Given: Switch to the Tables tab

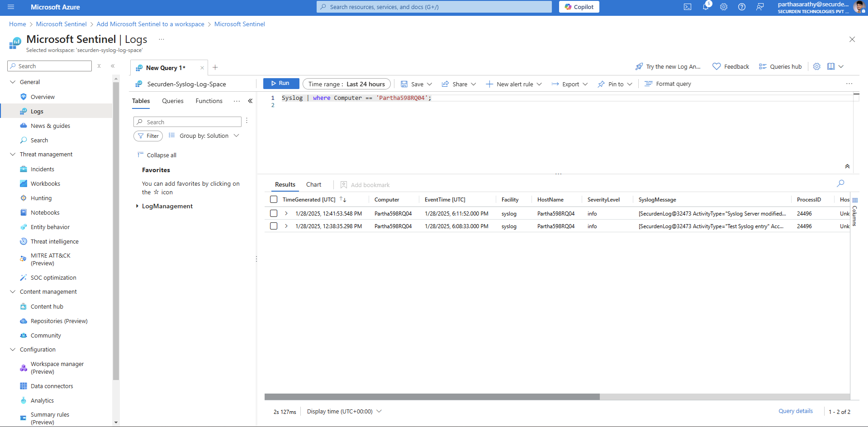Looking at the screenshot, I should coord(141,101).
